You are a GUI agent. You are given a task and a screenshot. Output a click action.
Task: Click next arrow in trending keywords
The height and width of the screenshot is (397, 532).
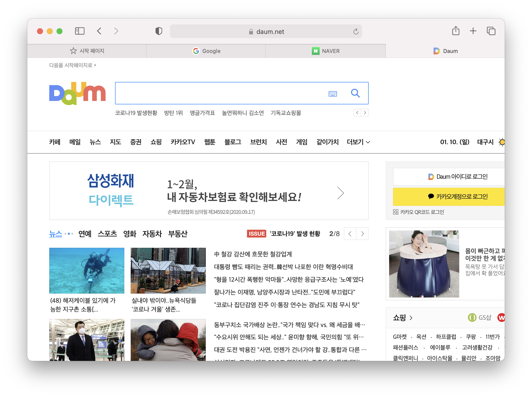365,113
